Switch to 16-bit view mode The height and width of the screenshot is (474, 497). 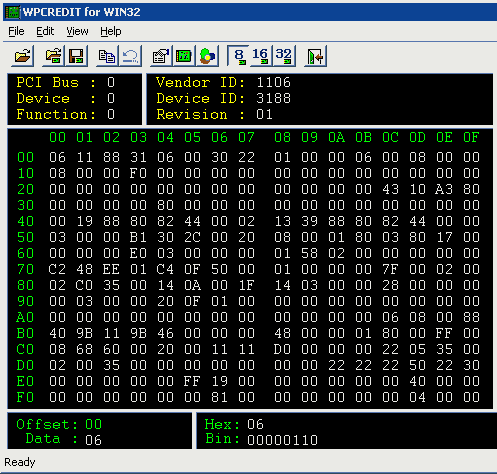260,56
